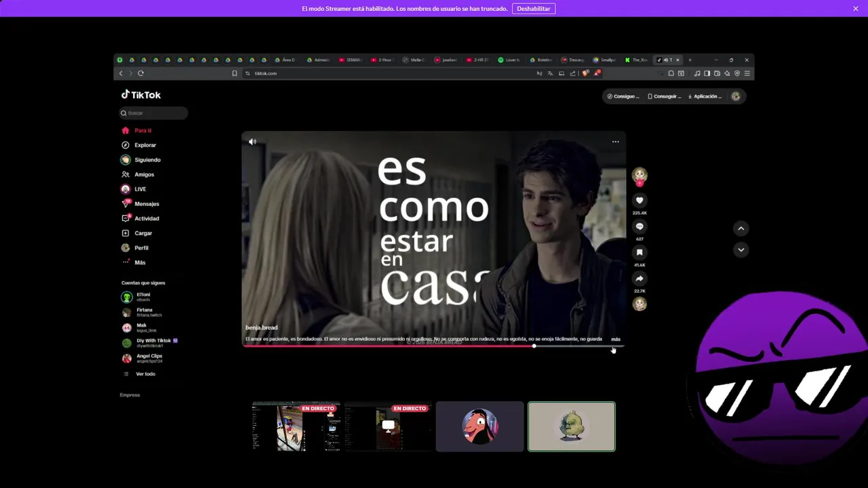The width and height of the screenshot is (868, 488).
Task: Open the LIVE section
Action: click(x=134, y=189)
